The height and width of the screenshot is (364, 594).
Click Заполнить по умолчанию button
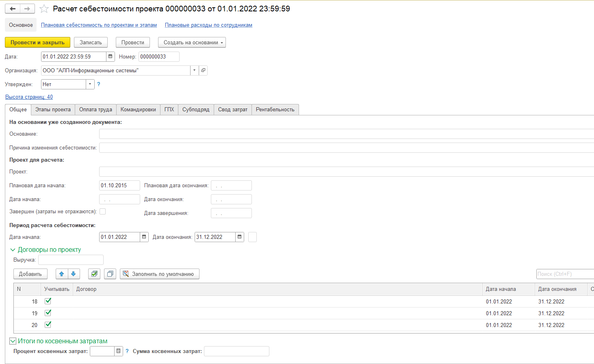160,274
